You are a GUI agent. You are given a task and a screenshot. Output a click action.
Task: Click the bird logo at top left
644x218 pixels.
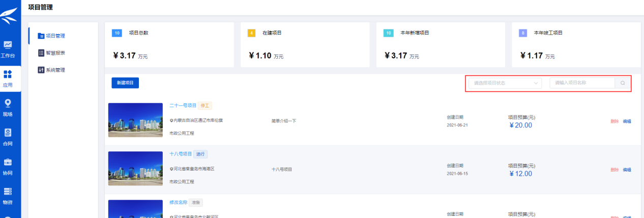click(x=9, y=15)
